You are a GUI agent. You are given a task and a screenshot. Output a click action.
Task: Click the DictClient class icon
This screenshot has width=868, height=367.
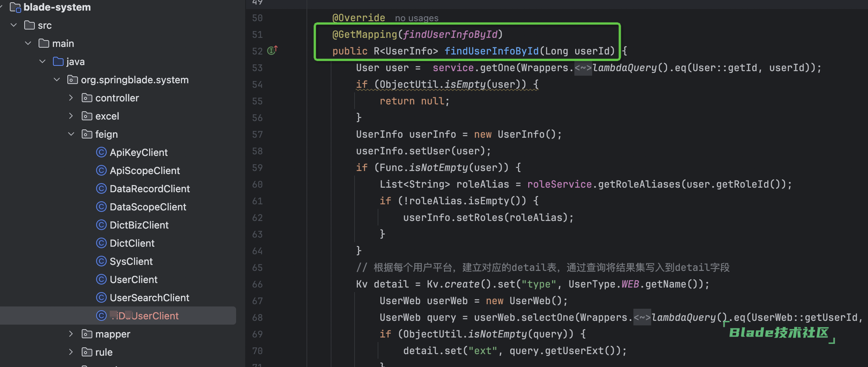pos(101,243)
